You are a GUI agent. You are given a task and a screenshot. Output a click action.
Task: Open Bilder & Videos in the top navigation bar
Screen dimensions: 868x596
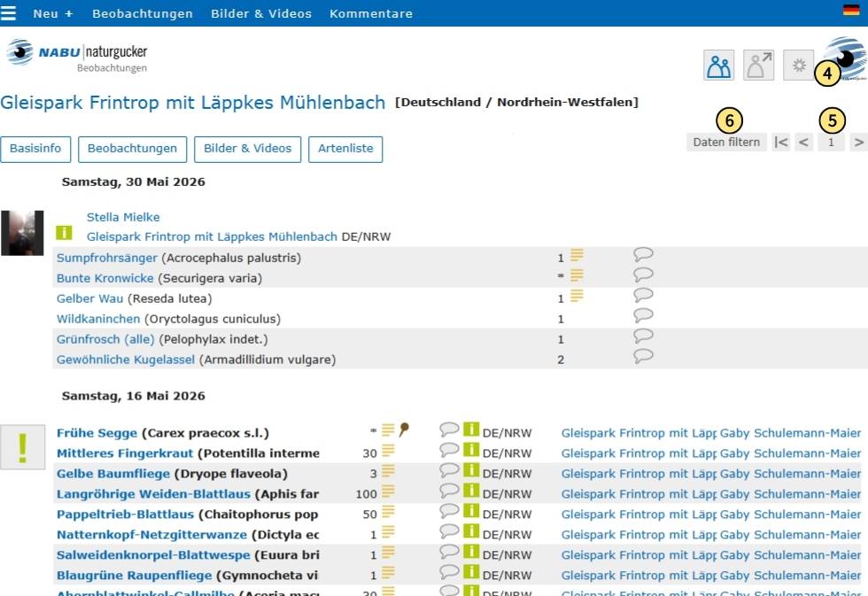click(261, 13)
